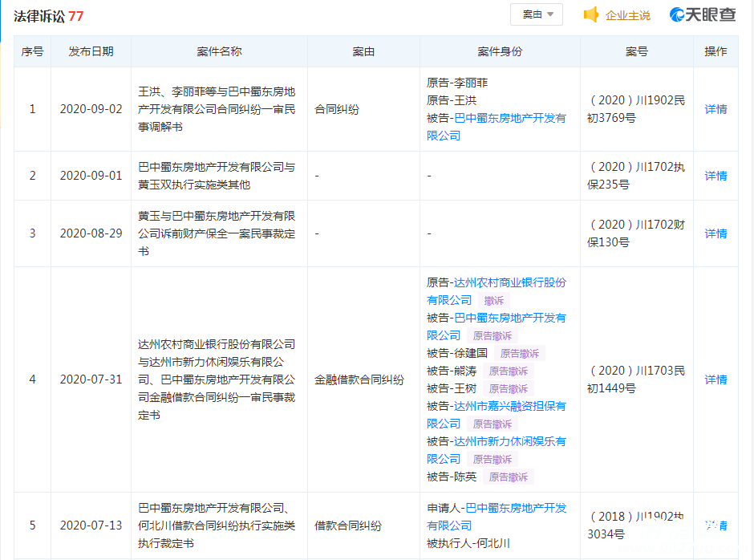Select the date 2020-07-13
Viewport: 754px width, 560px height.
tap(91, 526)
